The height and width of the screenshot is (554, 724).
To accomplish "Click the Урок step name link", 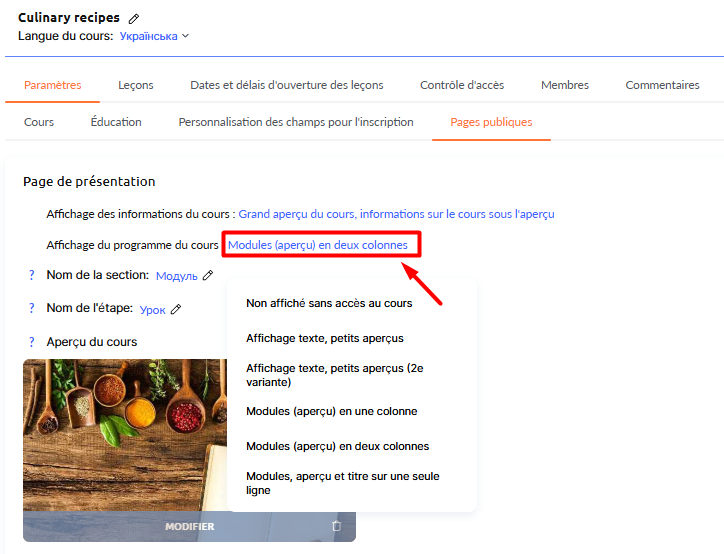I will coord(152,310).
